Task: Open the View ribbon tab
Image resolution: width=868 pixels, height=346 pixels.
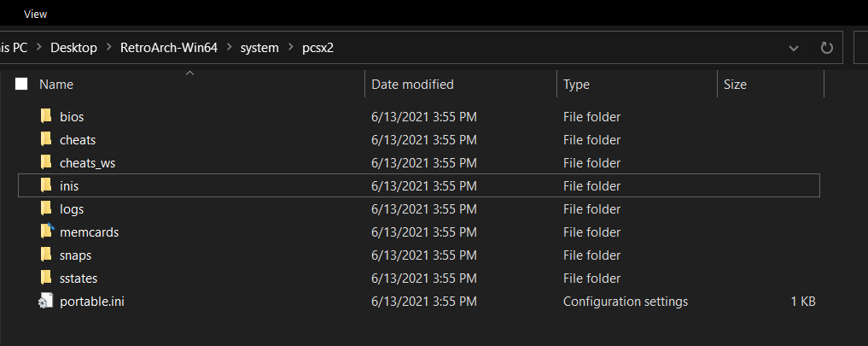Action: [36, 15]
